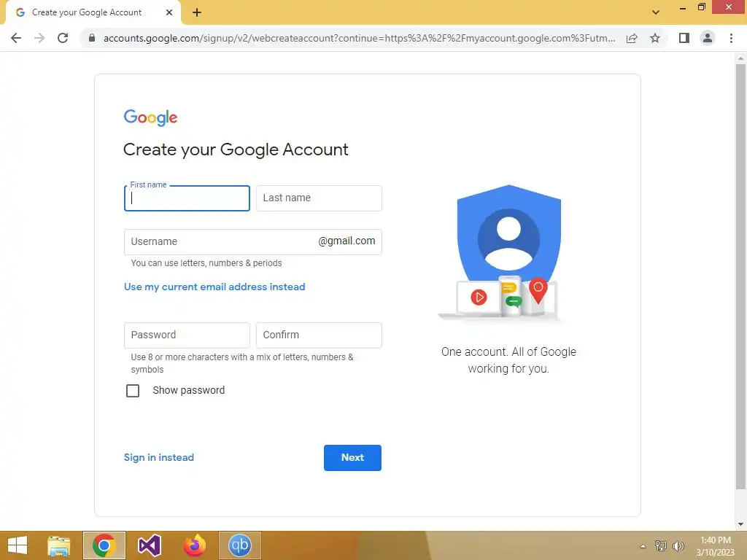Viewport: 747px width, 560px height.
Task: Click the blue Next button
Action: click(352, 458)
